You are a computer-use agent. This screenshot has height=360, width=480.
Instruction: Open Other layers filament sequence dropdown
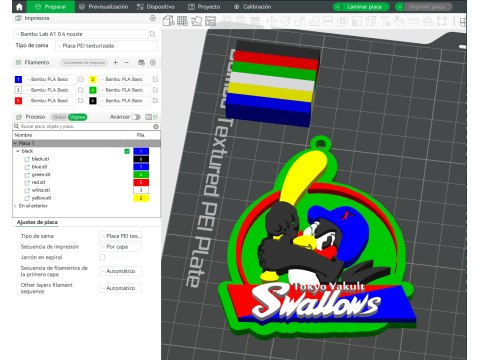coord(120,288)
